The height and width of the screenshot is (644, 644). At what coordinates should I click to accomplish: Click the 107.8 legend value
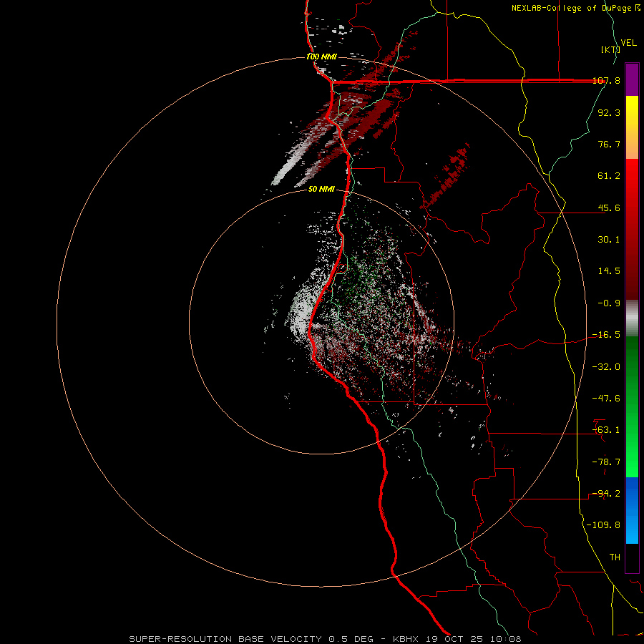(606, 80)
